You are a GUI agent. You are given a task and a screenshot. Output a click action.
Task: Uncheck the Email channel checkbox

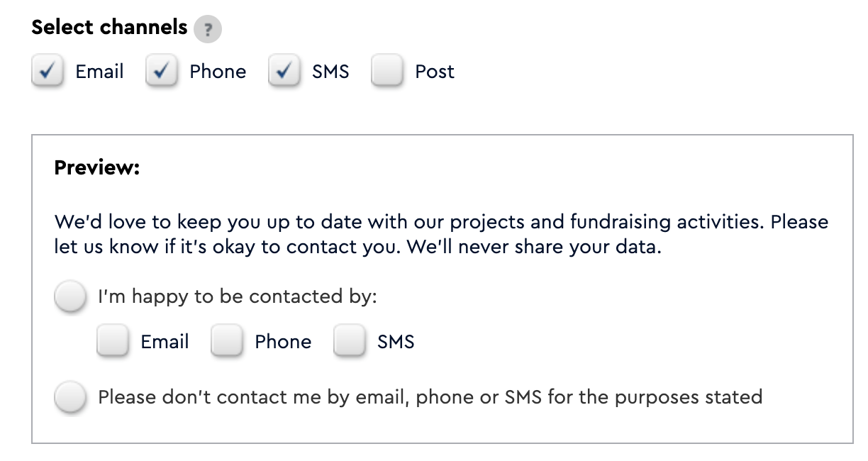coord(48,72)
